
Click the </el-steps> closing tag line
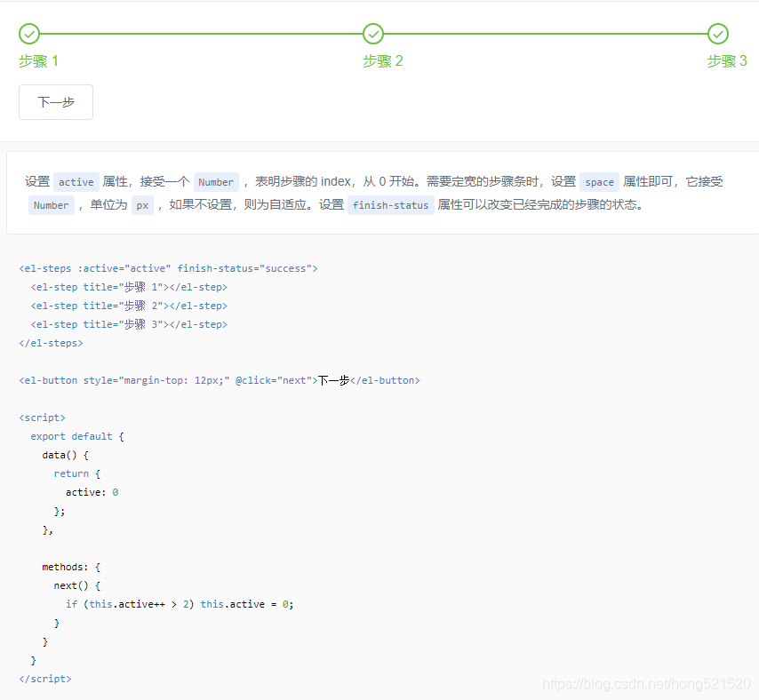pos(51,343)
